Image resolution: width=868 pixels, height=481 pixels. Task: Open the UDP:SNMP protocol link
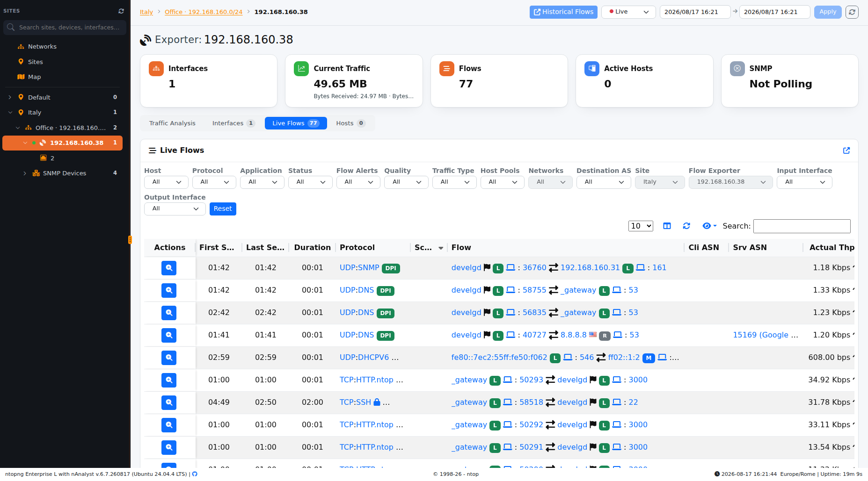[359, 268]
